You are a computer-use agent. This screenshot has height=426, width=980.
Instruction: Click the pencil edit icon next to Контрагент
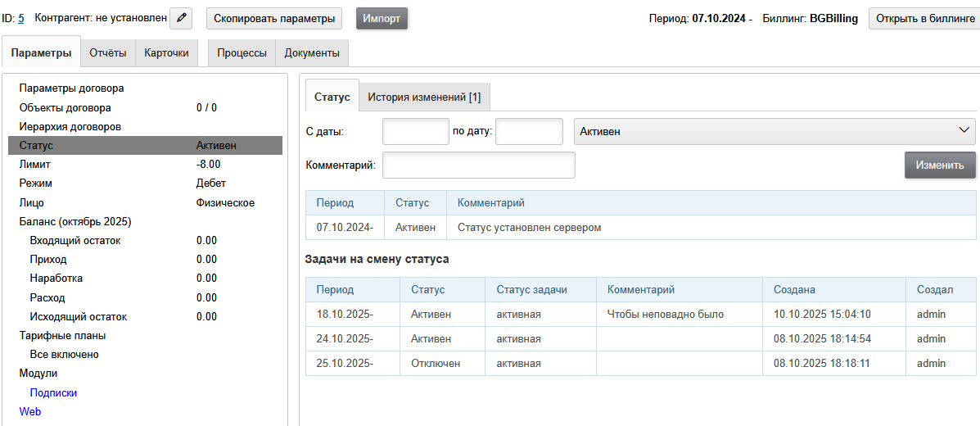point(181,18)
